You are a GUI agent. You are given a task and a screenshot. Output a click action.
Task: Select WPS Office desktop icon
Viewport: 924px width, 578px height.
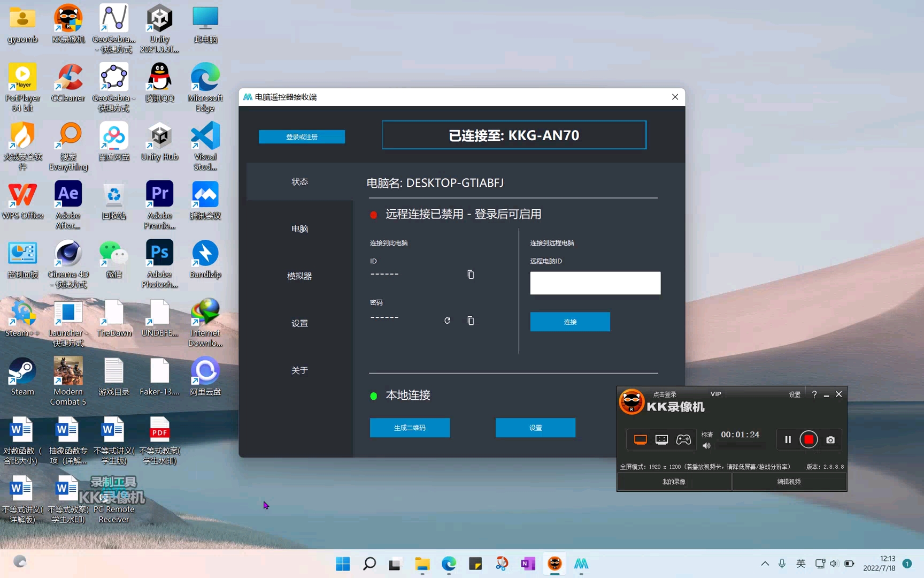click(x=22, y=201)
